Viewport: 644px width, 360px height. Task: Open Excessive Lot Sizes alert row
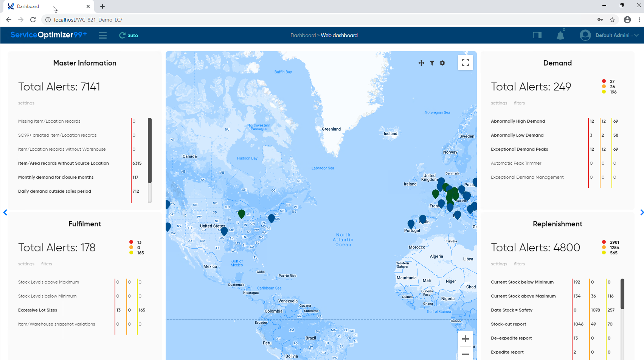pos(82,310)
